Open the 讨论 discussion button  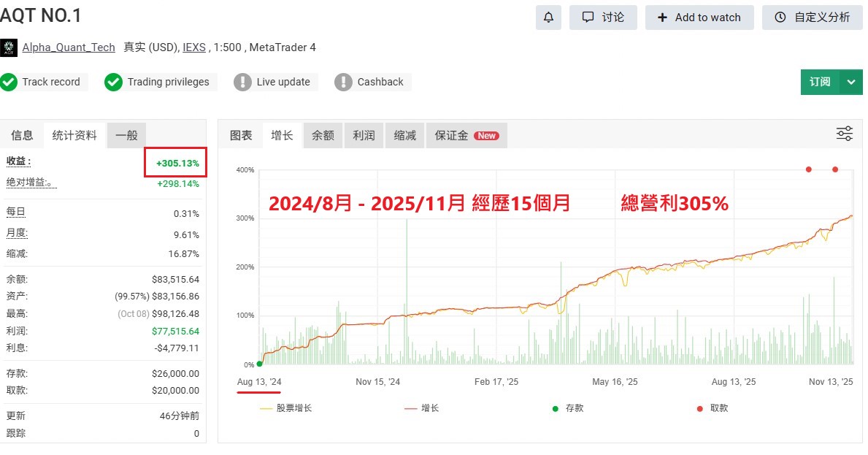tap(603, 17)
